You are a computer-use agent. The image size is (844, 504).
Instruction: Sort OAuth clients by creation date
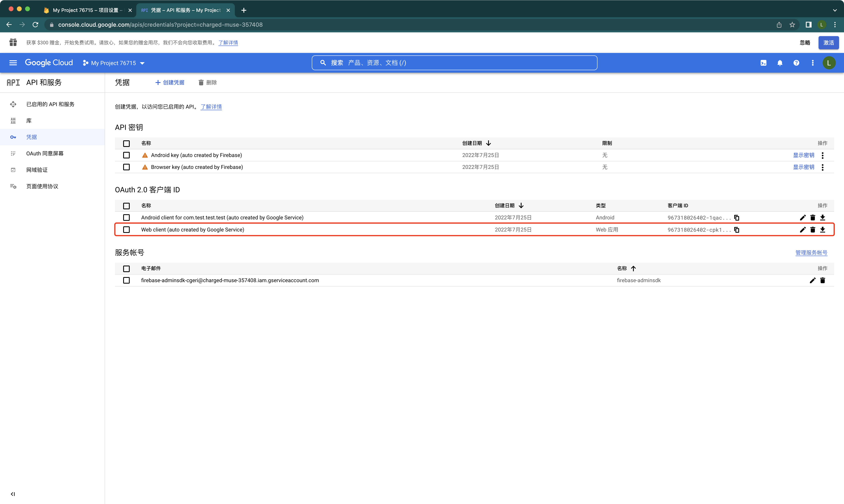point(509,206)
